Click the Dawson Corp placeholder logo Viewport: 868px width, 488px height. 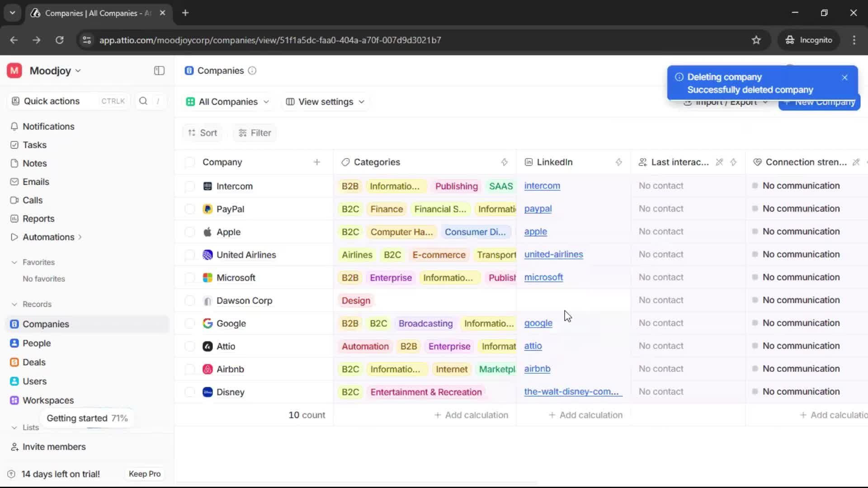tap(208, 301)
